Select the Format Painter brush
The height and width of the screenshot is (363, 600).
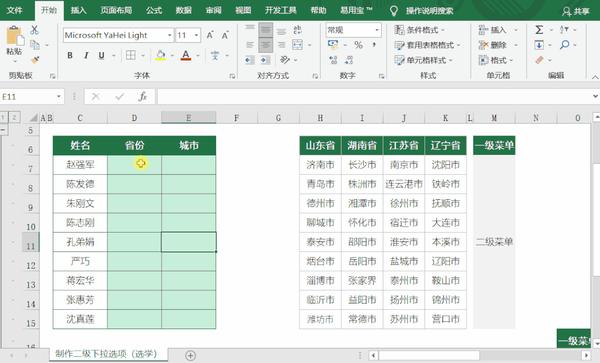35,60
